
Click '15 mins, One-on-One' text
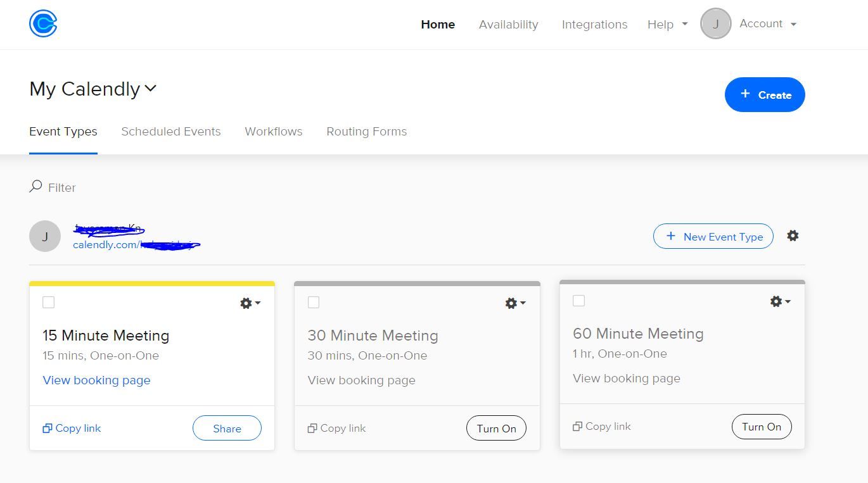[x=101, y=356]
